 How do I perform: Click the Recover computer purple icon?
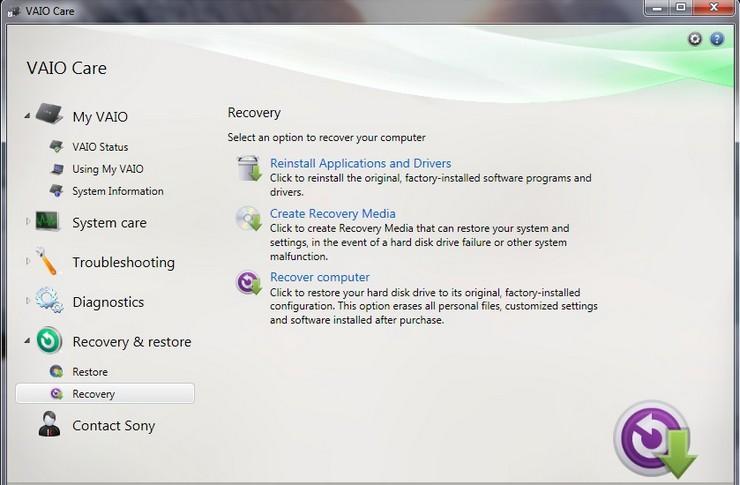coord(249,282)
